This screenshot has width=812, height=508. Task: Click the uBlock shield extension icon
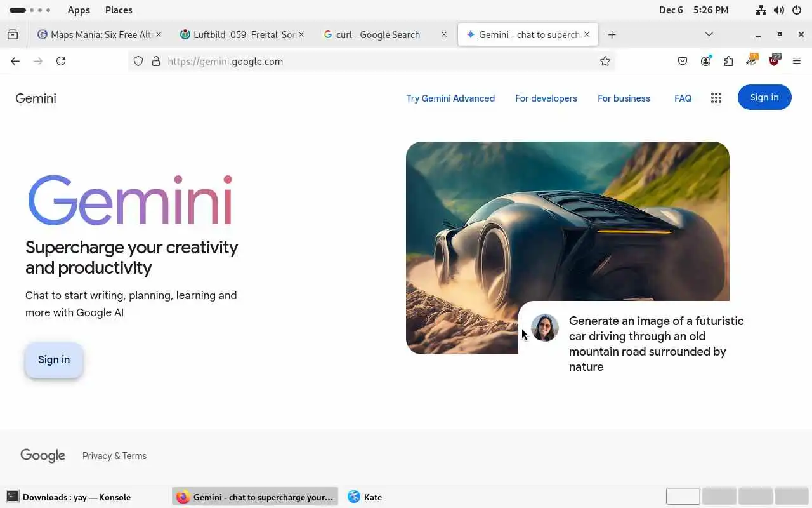pyautogui.click(x=775, y=60)
